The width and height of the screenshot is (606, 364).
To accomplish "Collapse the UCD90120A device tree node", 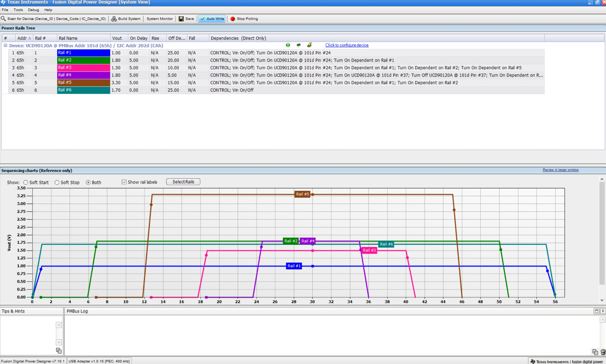I will coord(5,45).
